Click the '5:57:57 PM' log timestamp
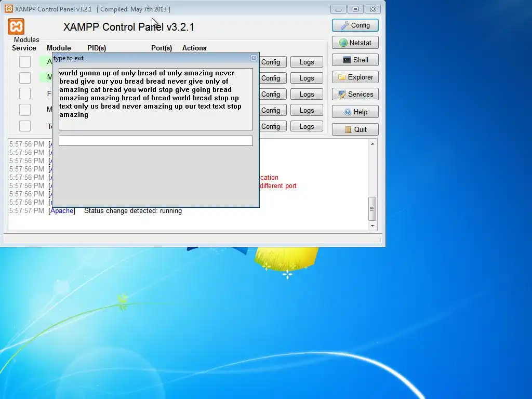Screen dimensions: 532x399 [x=26, y=211]
